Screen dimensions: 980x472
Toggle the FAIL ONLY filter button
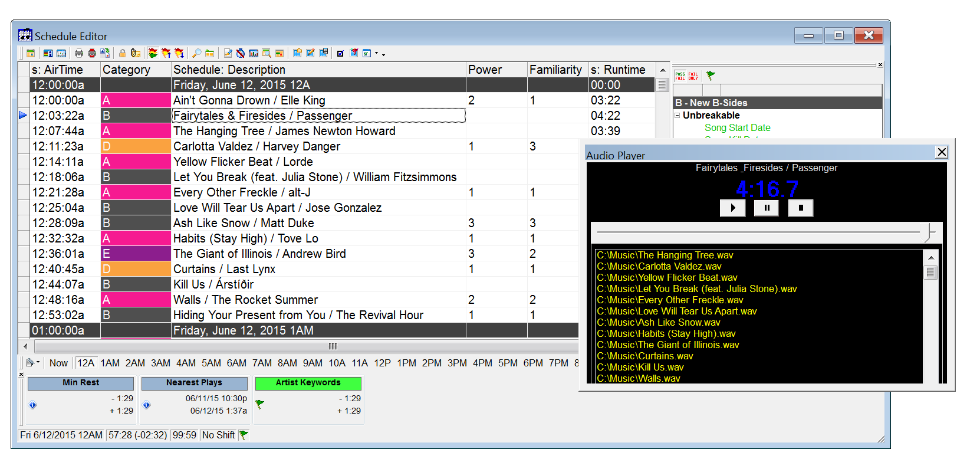pyautogui.click(x=693, y=76)
